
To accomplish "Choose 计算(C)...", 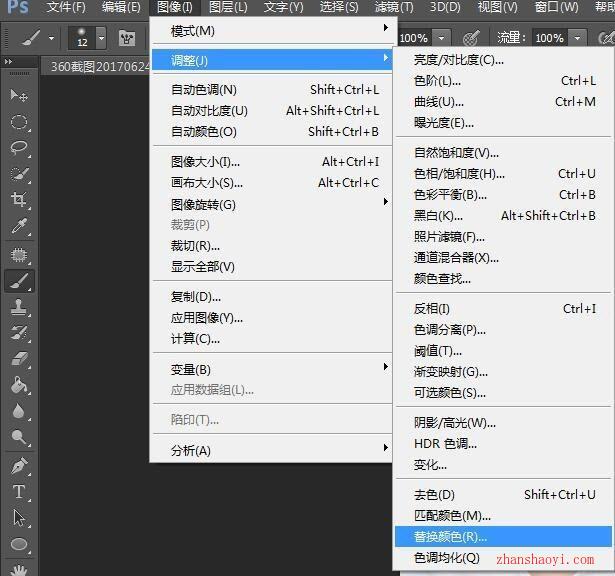I will click(x=272, y=339).
